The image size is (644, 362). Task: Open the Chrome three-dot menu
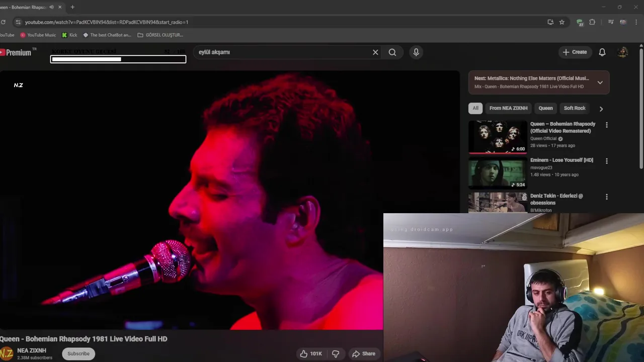tap(636, 22)
